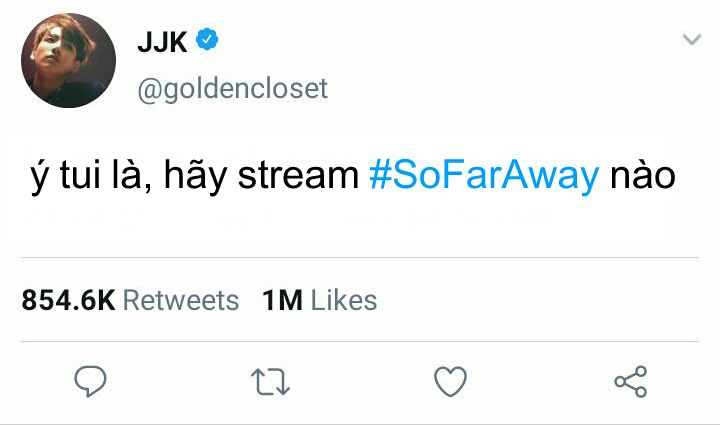The image size is (720, 425).
Task: View the 1M like count
Action: coord(282,301)
